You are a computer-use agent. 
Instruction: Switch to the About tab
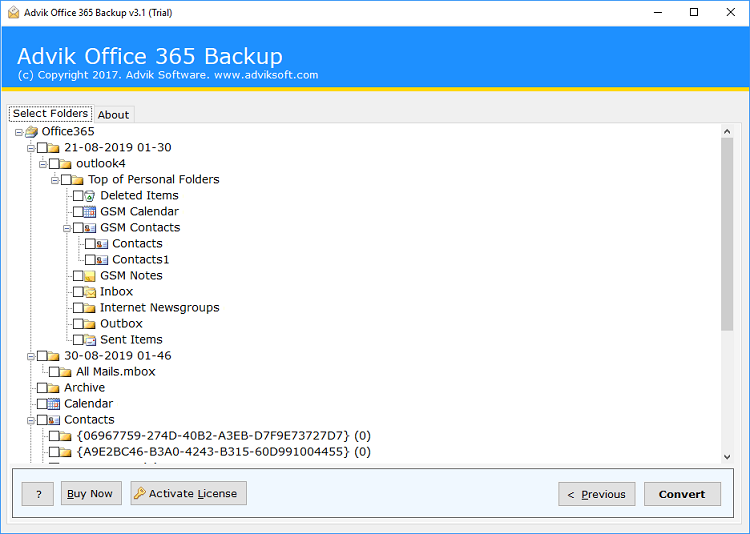(x=113, y=115)
